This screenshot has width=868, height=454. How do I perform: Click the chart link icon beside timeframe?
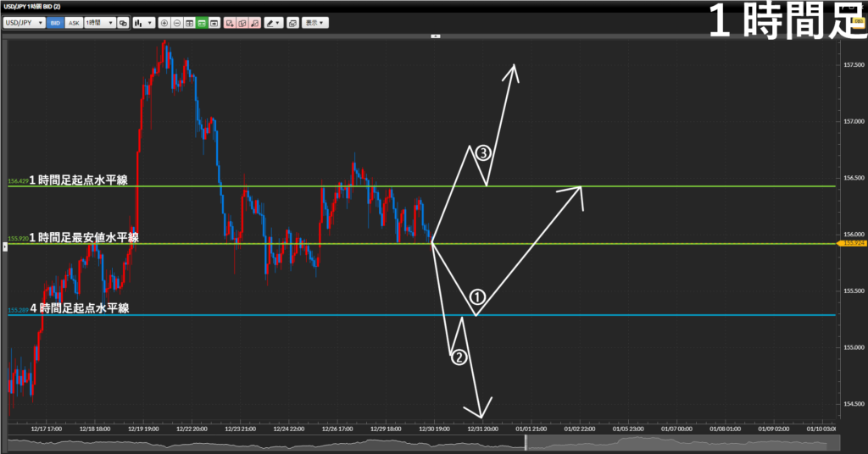coord(124,23)
